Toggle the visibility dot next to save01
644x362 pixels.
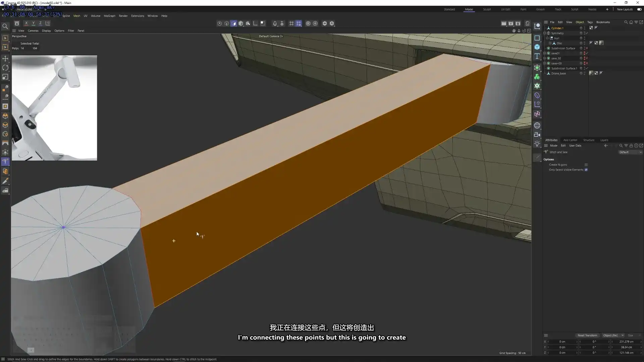(x=585, y=52)
